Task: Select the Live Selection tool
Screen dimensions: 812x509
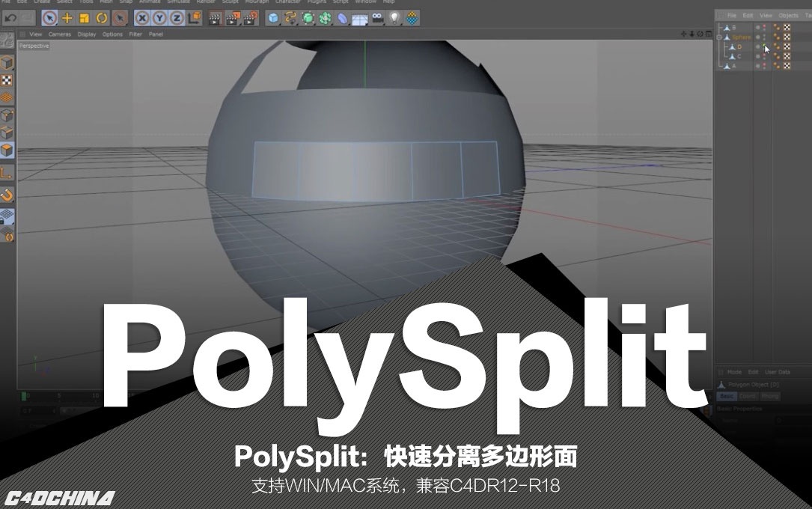Action: 49,18
